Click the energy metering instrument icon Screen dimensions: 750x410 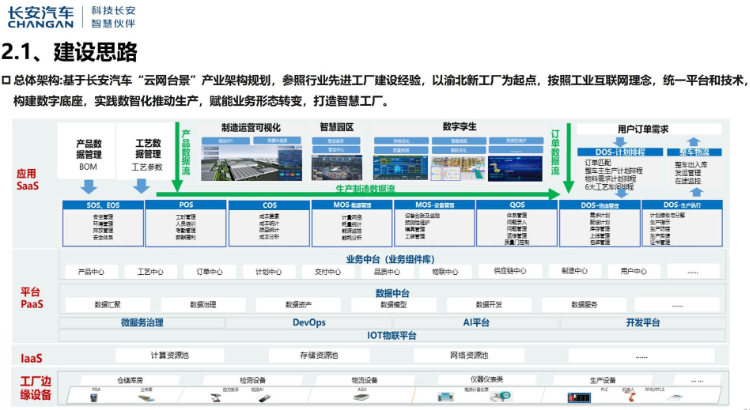pyautogui.click(x=445, y=397)
